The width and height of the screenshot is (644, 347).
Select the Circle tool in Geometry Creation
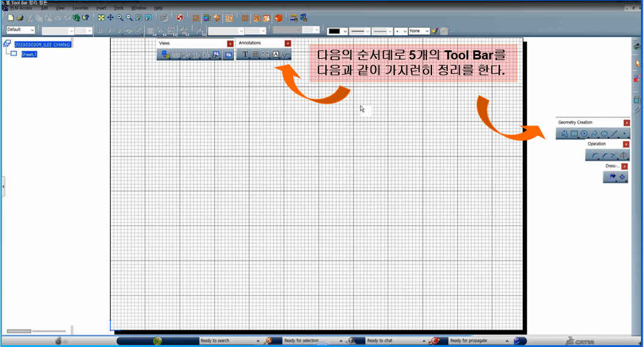click(x=584, y=133)
